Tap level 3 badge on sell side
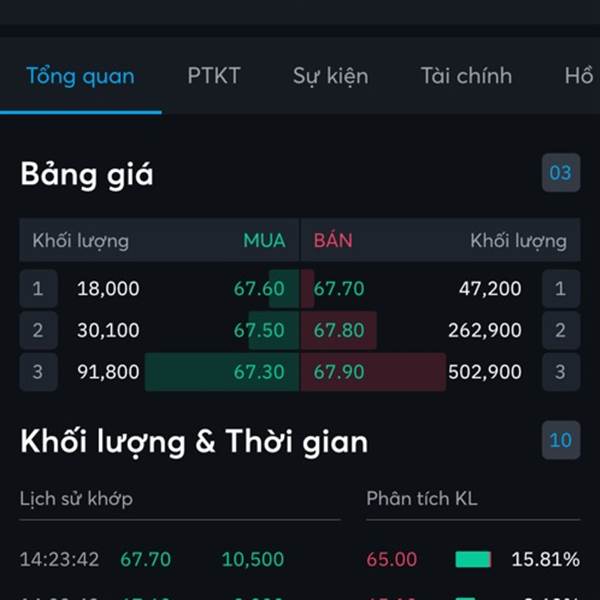Viewport: 600px width, 600px height. (x=561, y=372)
